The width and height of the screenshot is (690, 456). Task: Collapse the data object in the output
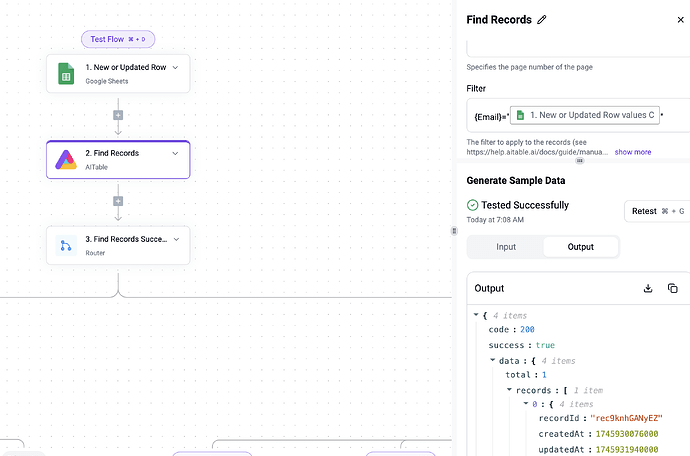pos(493,360)
